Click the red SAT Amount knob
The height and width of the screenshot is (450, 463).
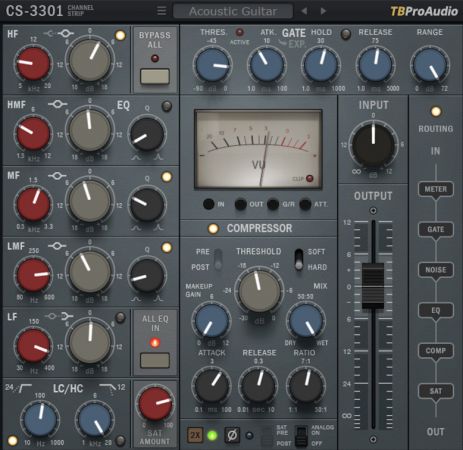[x=155, y=403]
